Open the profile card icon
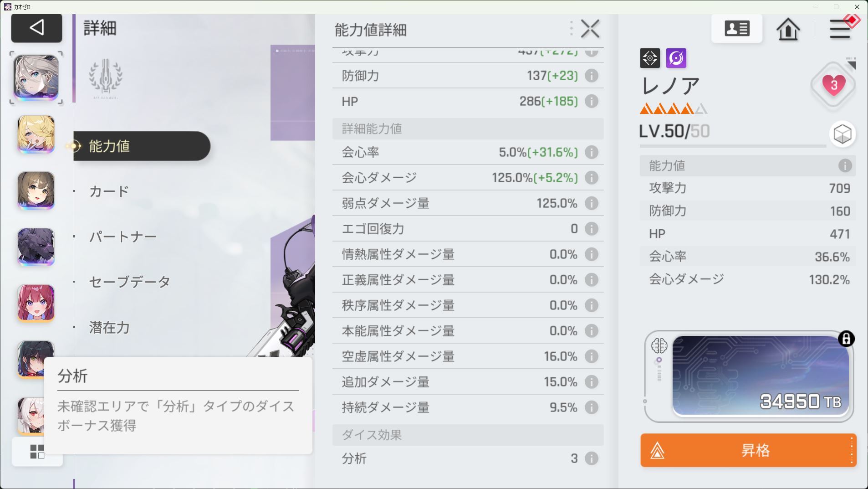Image resolution: width=868 pixels, height=489 pixels. coord(737,29)
